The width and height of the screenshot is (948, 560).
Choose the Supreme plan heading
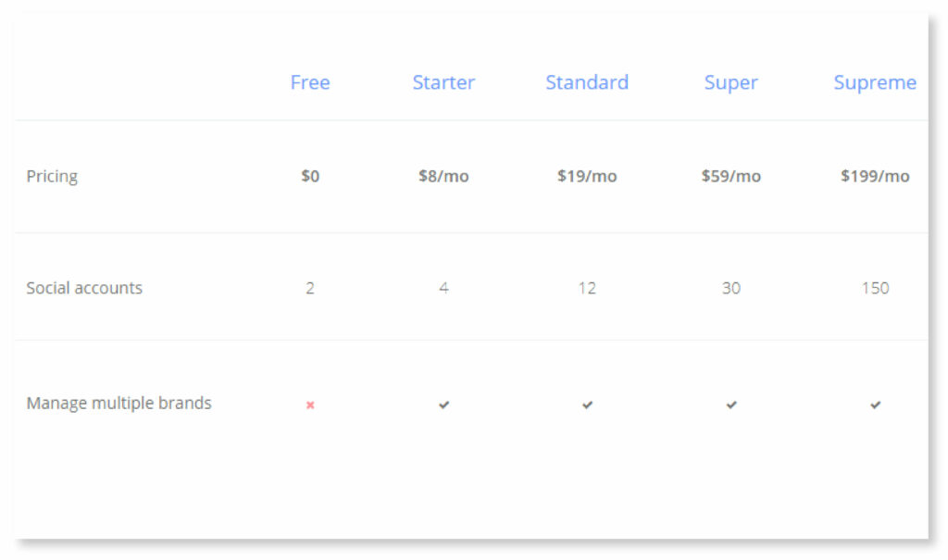click(x=875, y=82)
